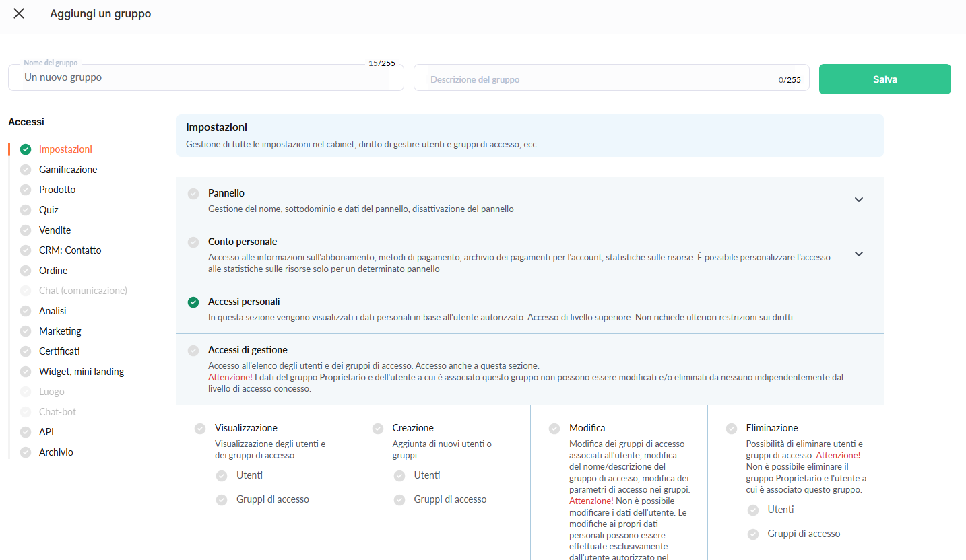Open the API access section
The image size is (966, 560).
(46, 432)
